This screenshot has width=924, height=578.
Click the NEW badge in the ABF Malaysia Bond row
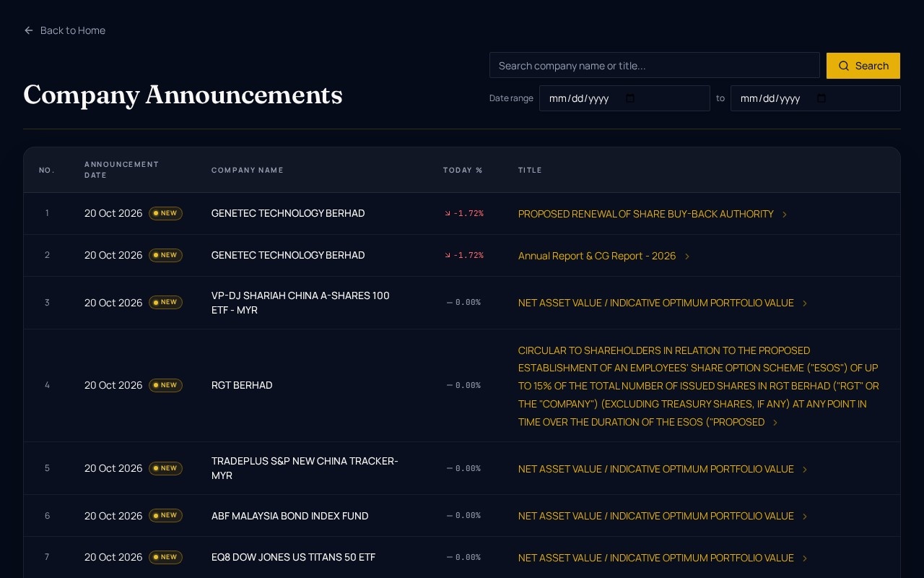165,515
